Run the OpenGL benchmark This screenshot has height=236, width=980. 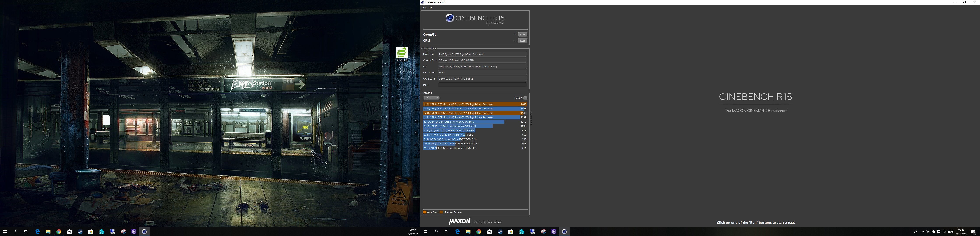pos(523,35)
